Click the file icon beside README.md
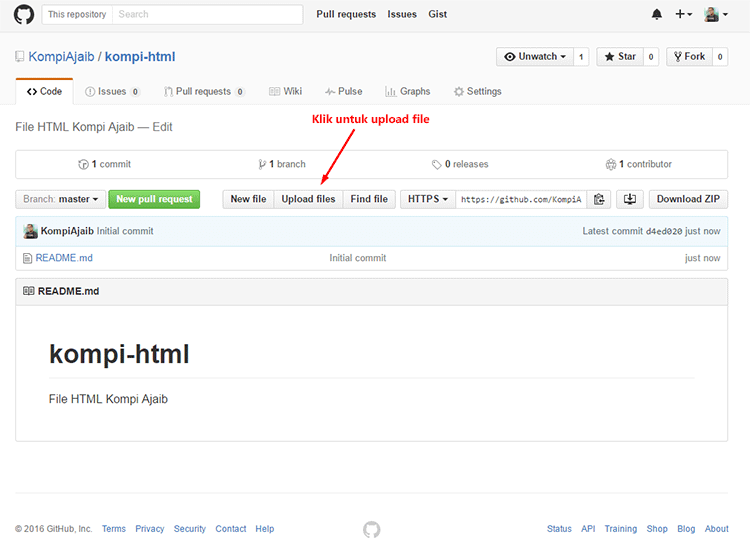 (27, 258)
